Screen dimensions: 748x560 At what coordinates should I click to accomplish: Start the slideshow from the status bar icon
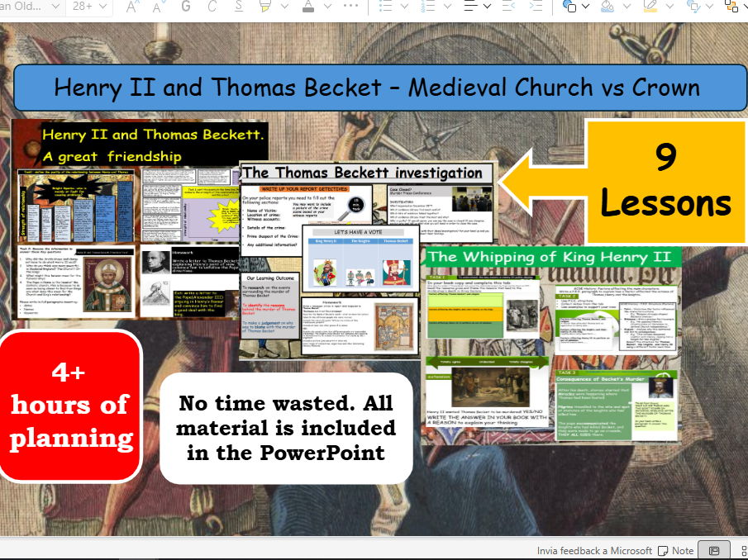[x=712, y=550]
